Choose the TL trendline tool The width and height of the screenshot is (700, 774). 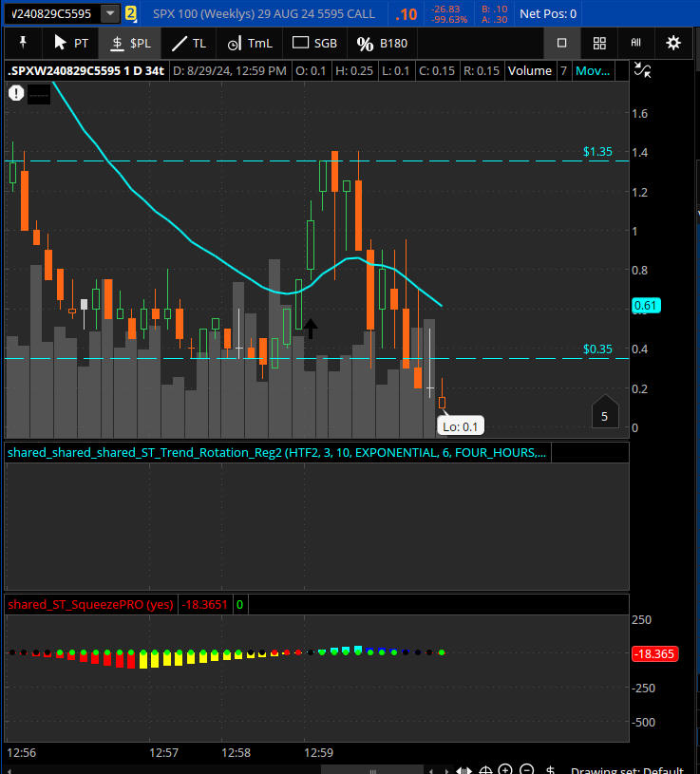188,43
